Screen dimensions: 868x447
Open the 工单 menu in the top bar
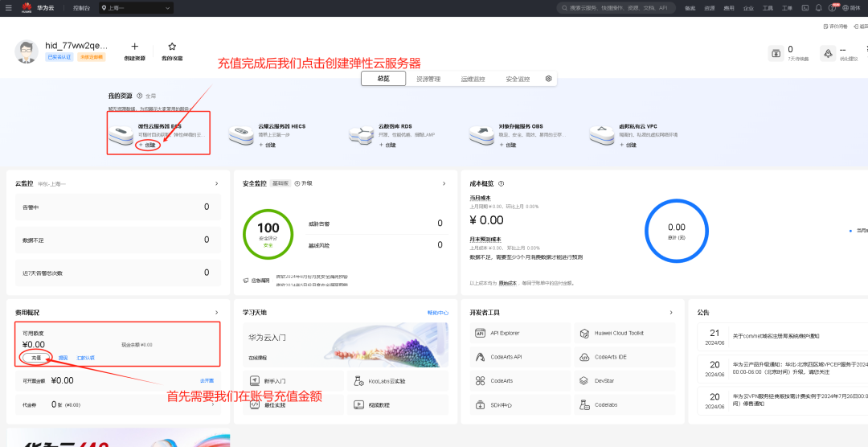coord(787,8)
